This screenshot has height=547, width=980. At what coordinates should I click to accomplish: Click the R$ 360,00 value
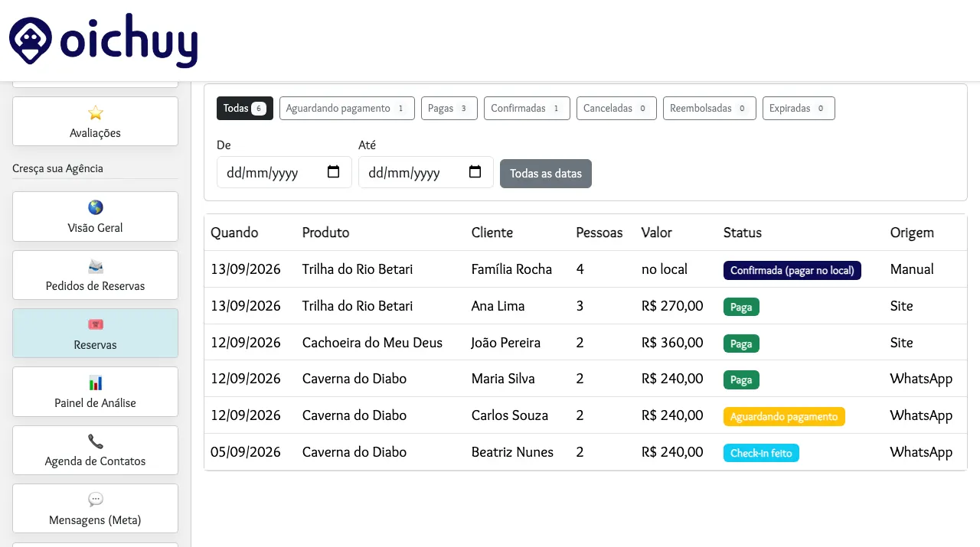(x=672, y=343)
